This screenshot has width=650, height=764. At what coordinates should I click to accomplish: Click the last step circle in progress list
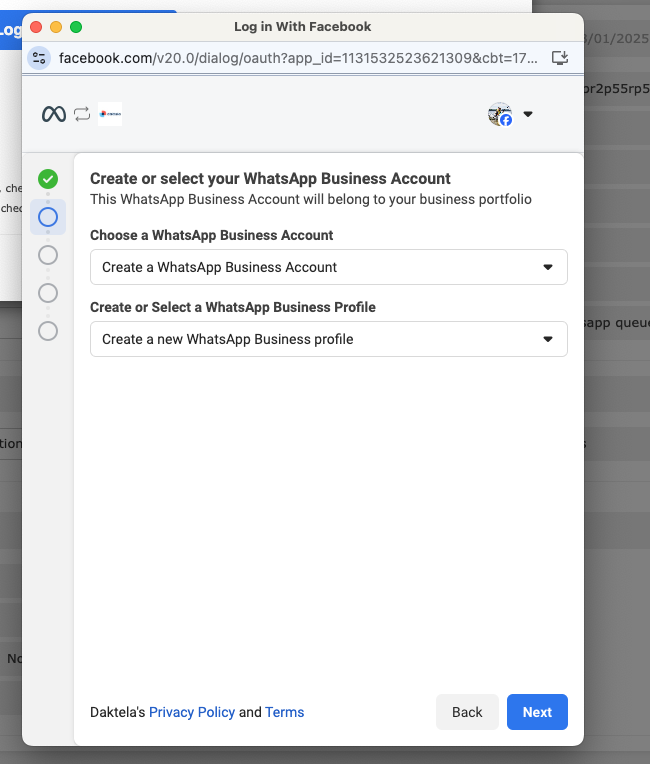tap(48, 330)
